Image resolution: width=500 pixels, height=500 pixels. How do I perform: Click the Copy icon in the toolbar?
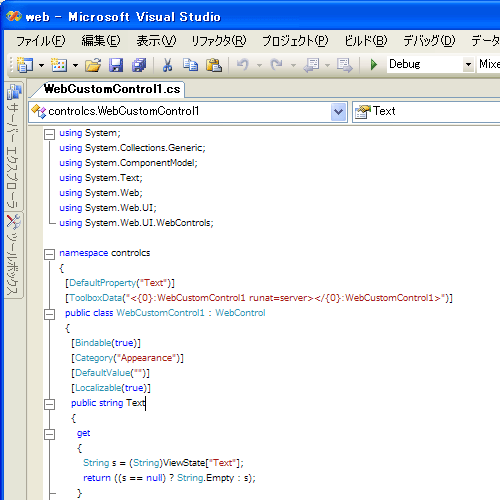pyautogui.click(x=190, y=65)
